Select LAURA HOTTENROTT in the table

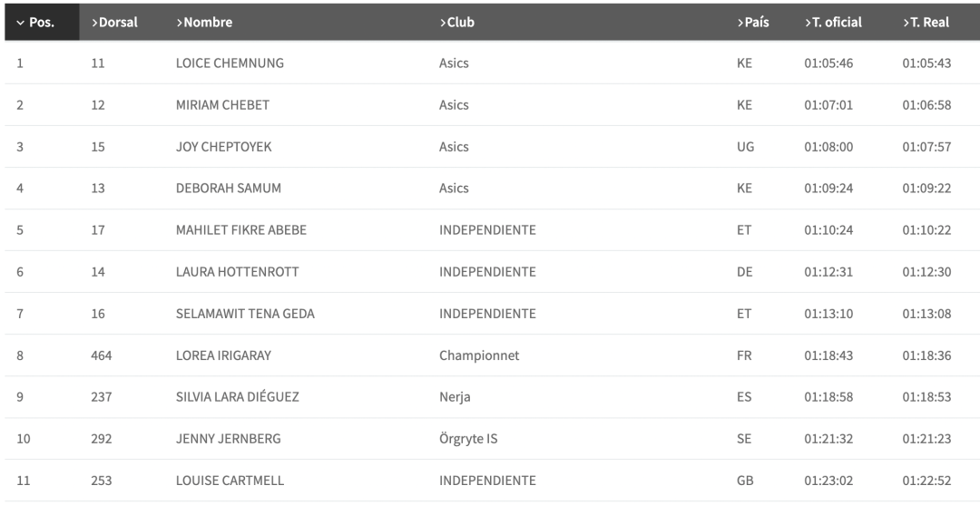coord(237,272)
